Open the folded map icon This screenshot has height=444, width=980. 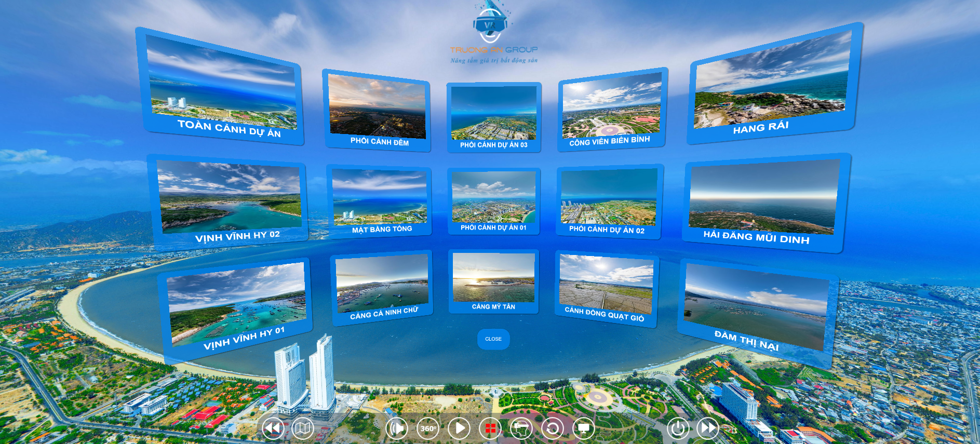click(302, 428)
